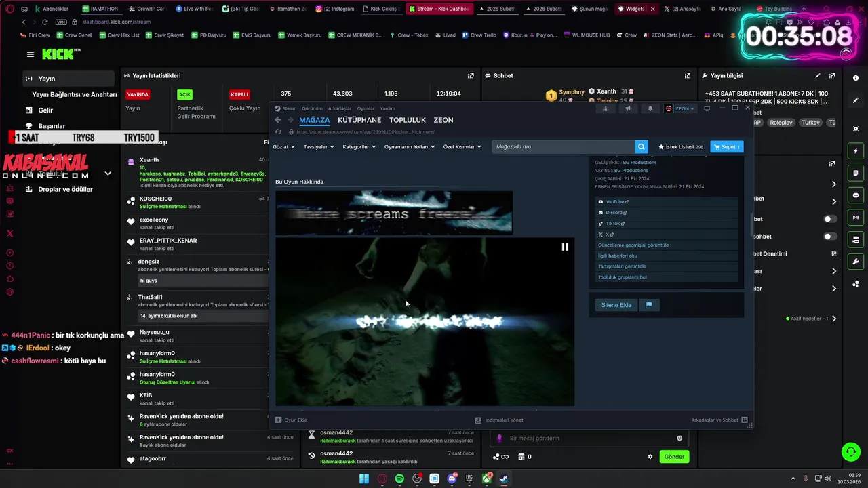The image size is (868, 488).
Task: Switch to KÜTÜPHANE tab
Action: click(x=359, y=120)
